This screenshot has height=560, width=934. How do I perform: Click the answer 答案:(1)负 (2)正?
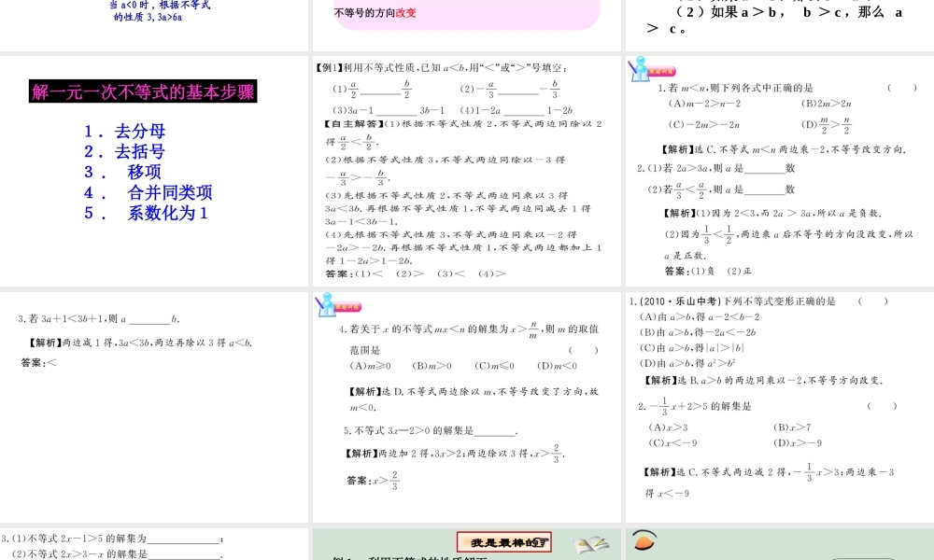click(x=708, y=271)
